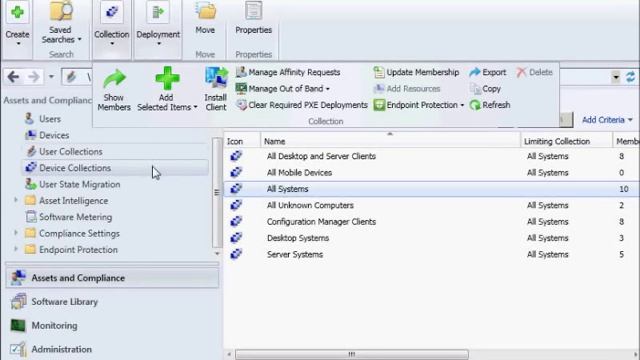Image resolution: width=640 pixels, height=360 pixels.
Task: Switch to Monitoring workspace
Action: tap(112, 325)
